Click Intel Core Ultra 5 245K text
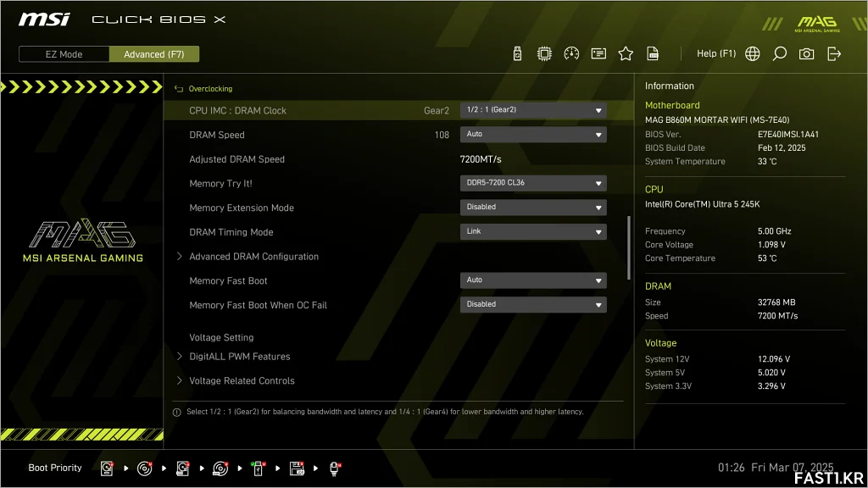868x488 pixels. tap(702, 204)
